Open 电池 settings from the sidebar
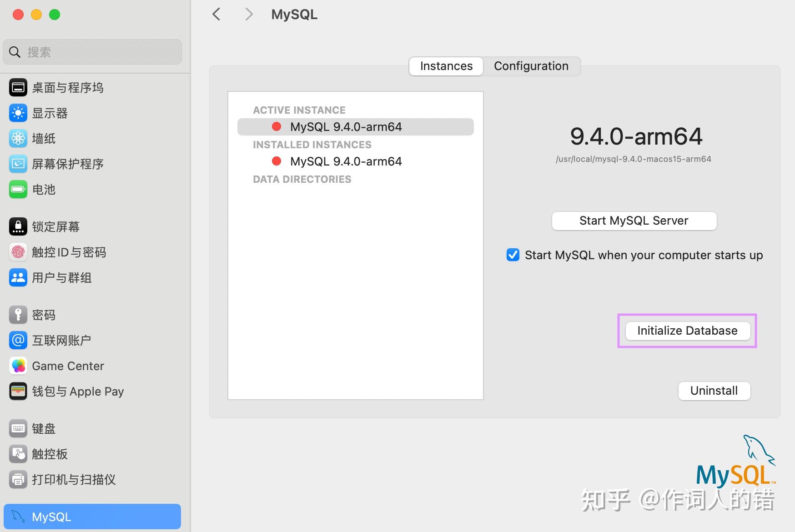This screenshot has width=795, height=532. [x=44, y=190]
